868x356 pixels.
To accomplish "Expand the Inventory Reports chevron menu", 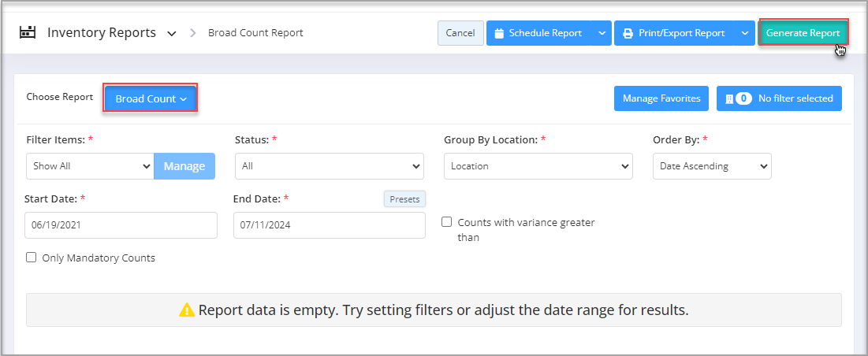I will (171, 34).
